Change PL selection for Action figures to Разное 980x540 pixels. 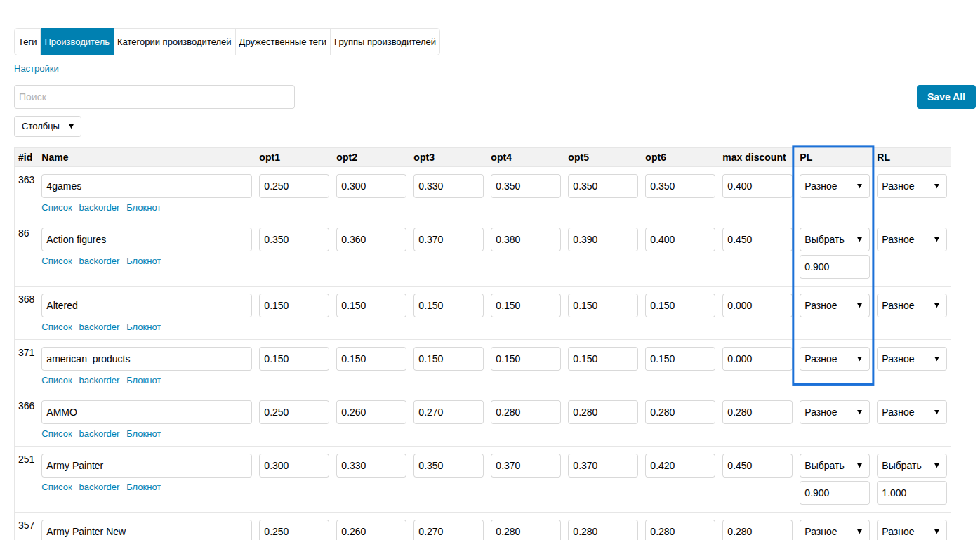click(834, 239)
